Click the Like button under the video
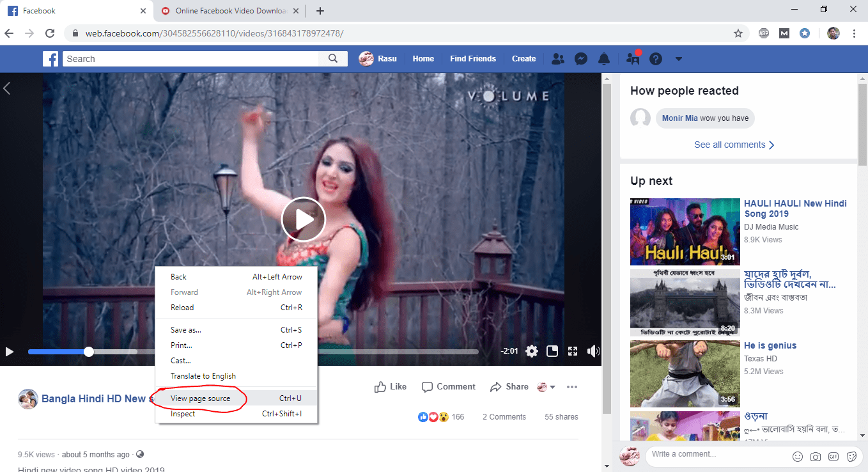This screenshot has height=472, width=868. point(390,386)
